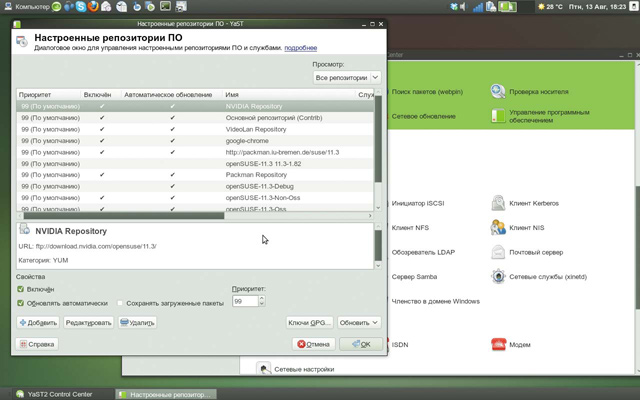
Task: Click the volume speaker tray icon
Action: (463, 7)
